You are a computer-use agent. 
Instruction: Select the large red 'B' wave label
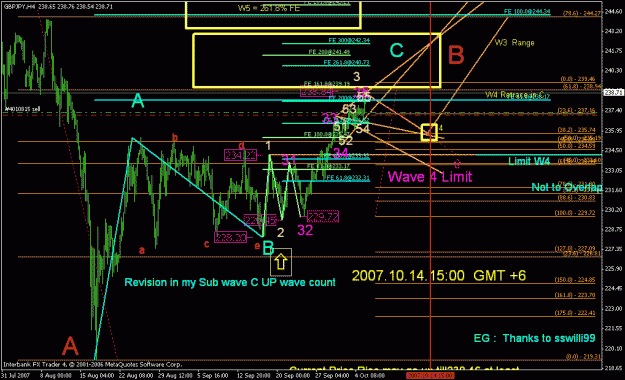click(456, 55)
